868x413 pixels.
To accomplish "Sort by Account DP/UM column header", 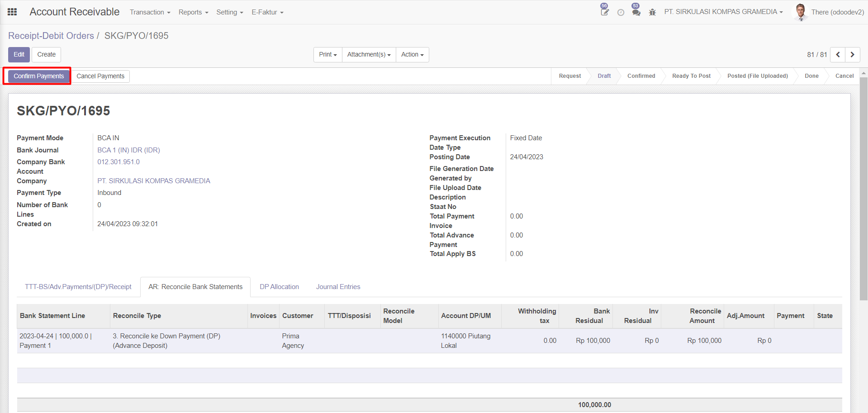I will [x=470, y=316].
